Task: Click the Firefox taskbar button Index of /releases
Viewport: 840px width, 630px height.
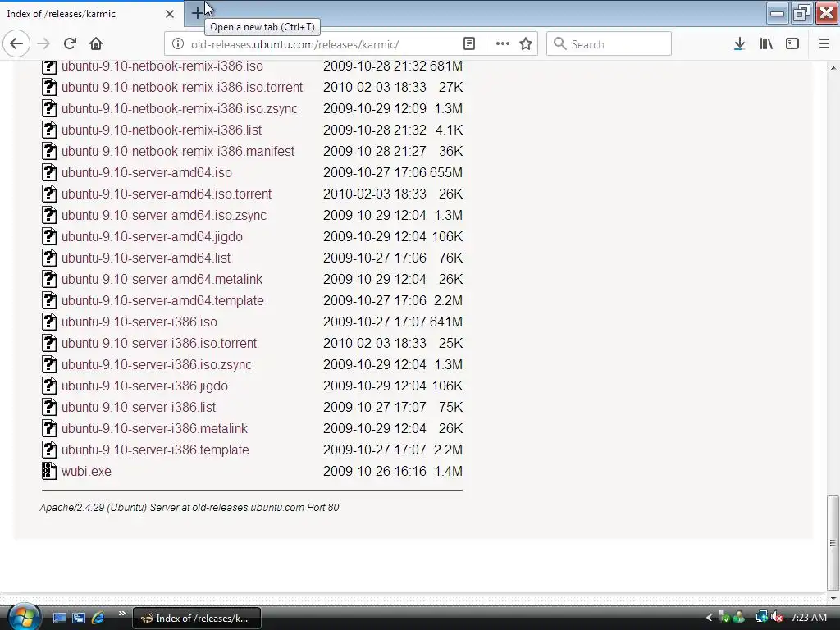Action: point(197,619)
